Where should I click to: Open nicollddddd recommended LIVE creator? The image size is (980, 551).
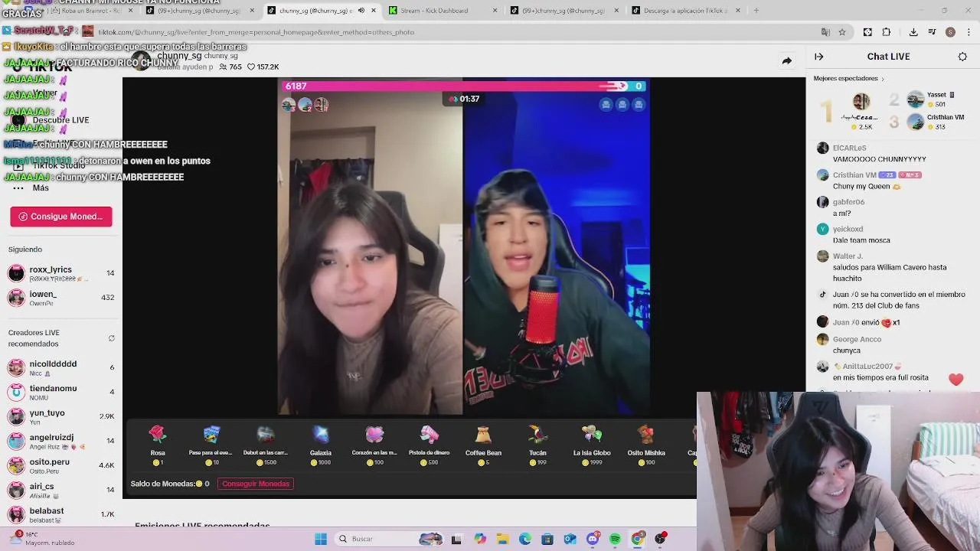[61, 367]
